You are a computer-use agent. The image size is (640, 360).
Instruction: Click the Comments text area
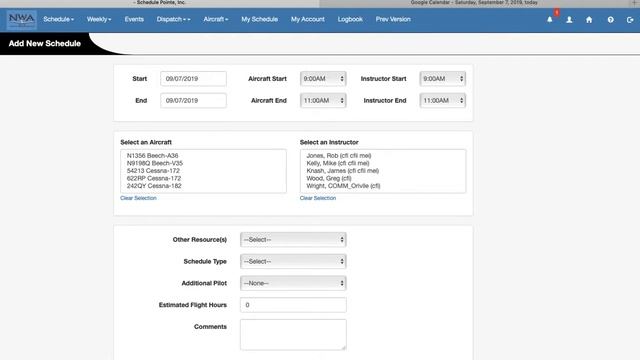293,335
